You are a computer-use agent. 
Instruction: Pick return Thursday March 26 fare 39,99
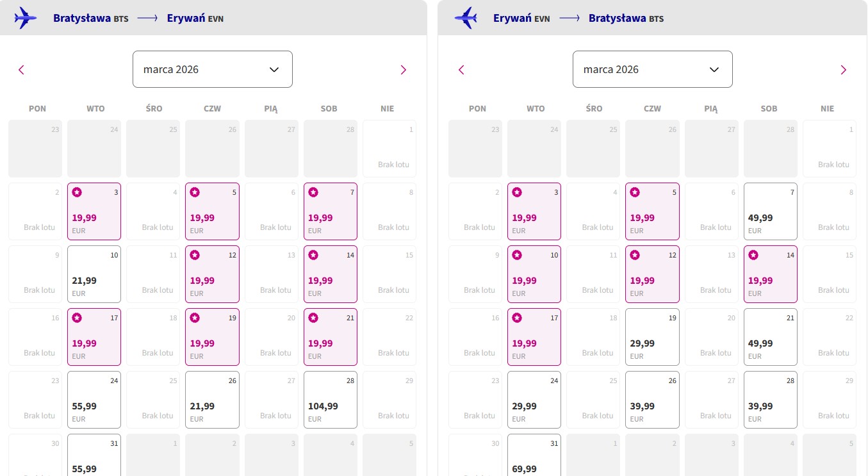click(x=652, y=400)
